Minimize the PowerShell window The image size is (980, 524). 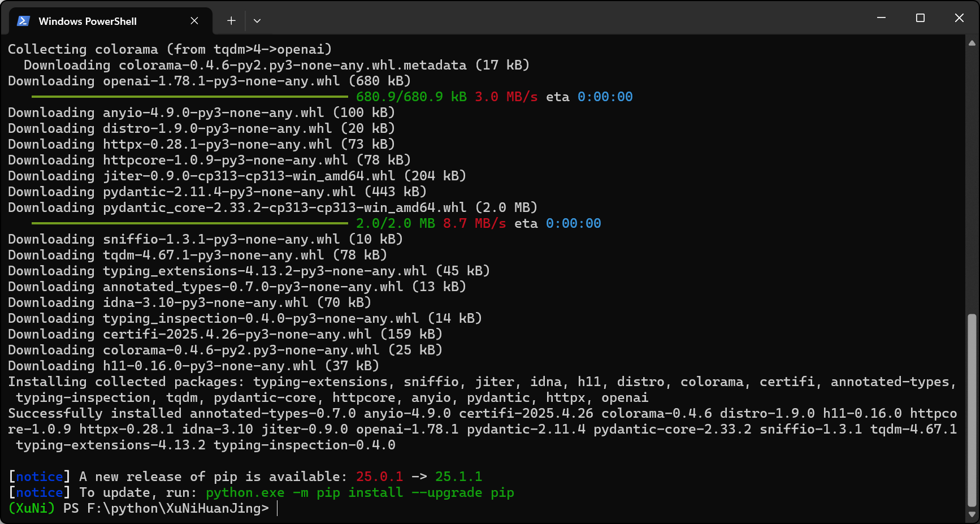tap(881, 18)
